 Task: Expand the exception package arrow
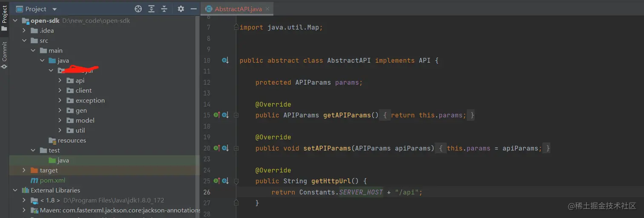(60, 101)
